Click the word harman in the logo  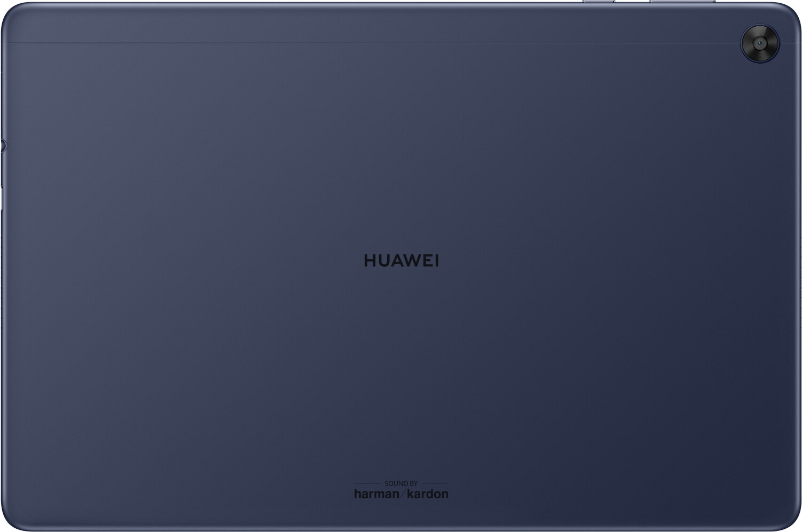(376, 494)
